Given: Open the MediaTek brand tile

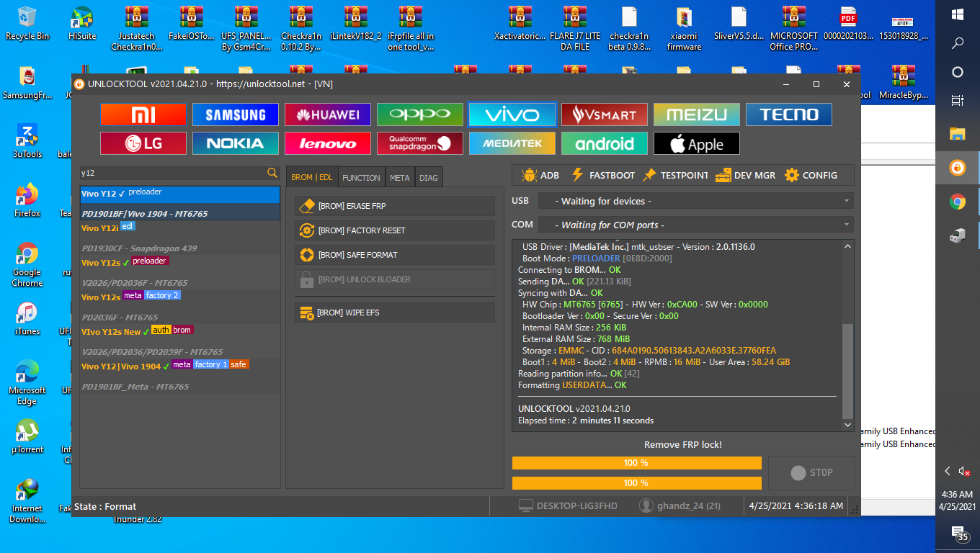Looking at the screenshot, I should click(x=512, y=143).
